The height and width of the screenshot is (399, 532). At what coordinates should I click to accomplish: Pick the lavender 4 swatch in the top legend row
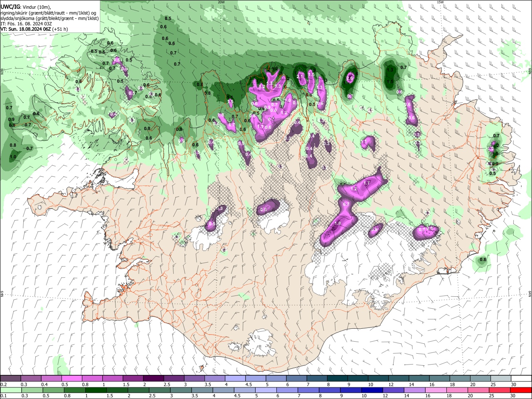[x=235, y=378]
